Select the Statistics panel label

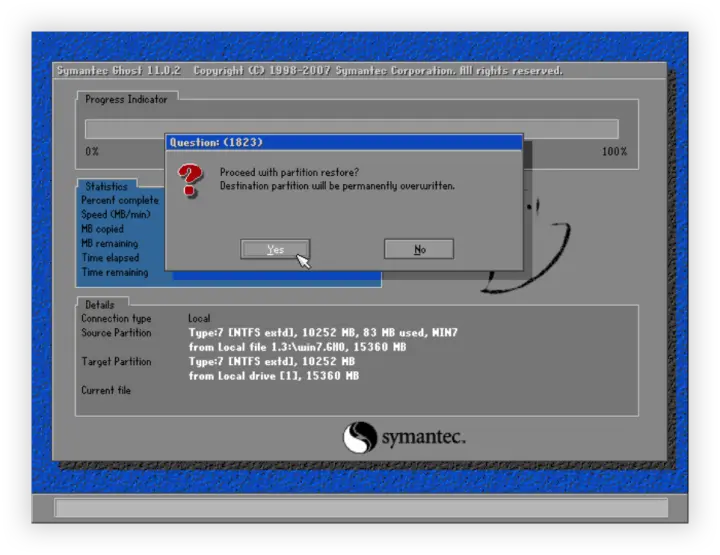(x=106, y=186)
